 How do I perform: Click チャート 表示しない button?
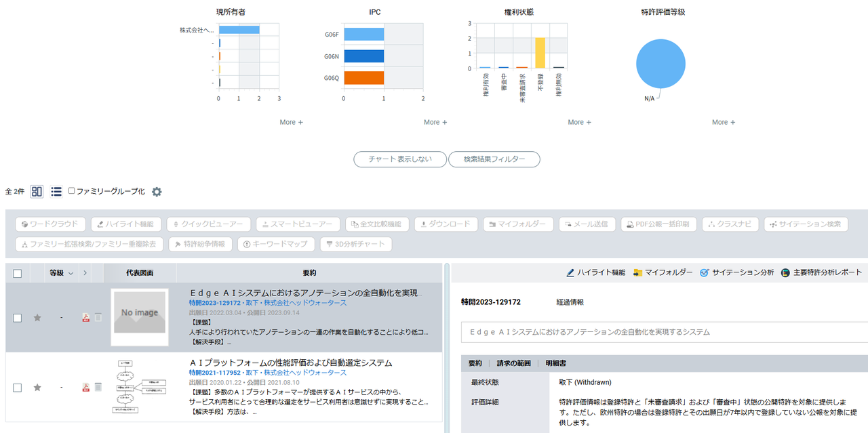tap(400, 159)
